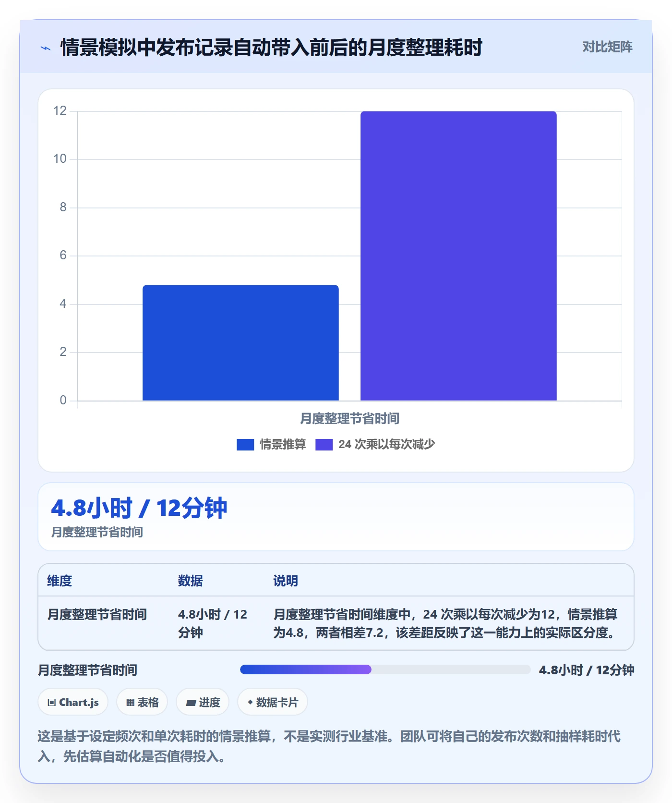Click the 说明 column header

click(x=286, y=581)
